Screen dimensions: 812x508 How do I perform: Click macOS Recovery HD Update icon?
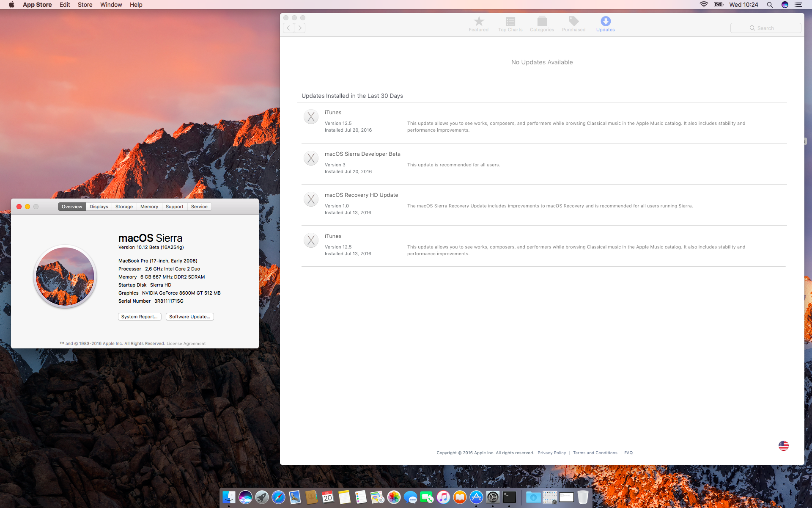pyautogui.click(x=311, y=199)
